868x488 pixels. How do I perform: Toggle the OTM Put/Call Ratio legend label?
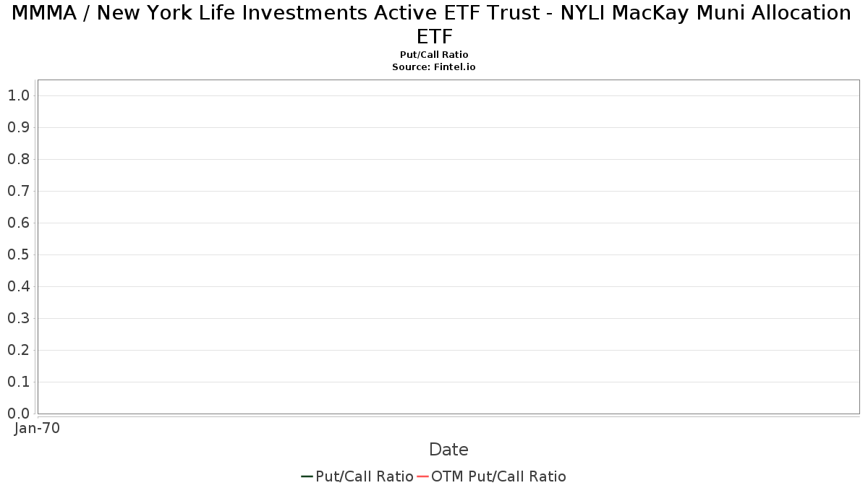click(498, 476)
